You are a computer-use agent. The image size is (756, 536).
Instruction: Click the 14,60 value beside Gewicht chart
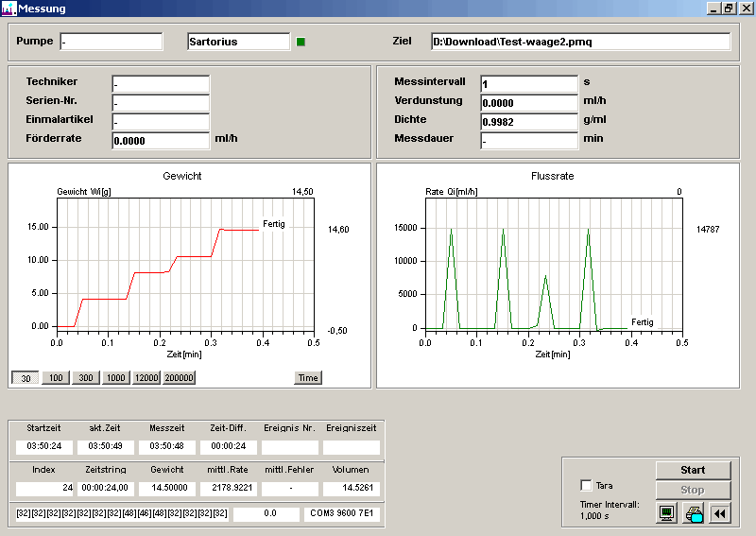pos(338,230)
